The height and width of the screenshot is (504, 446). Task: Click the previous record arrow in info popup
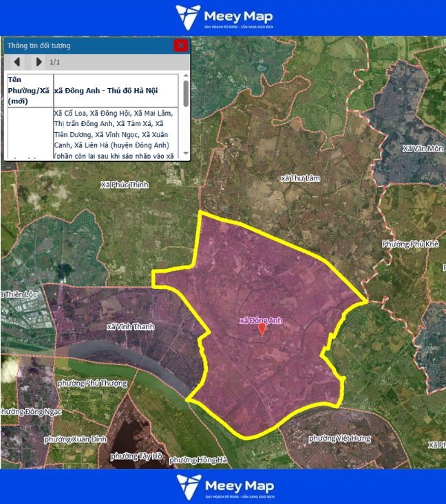[17, 62]
